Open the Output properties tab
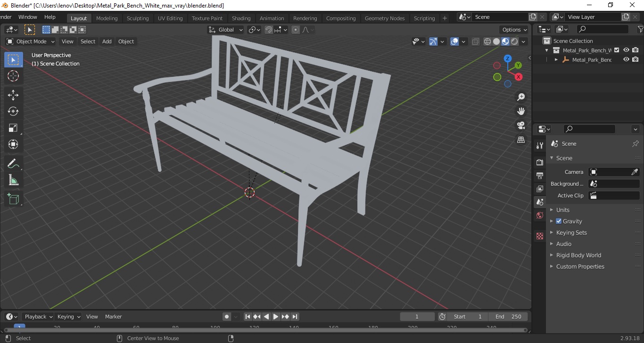 pos(540,175)
